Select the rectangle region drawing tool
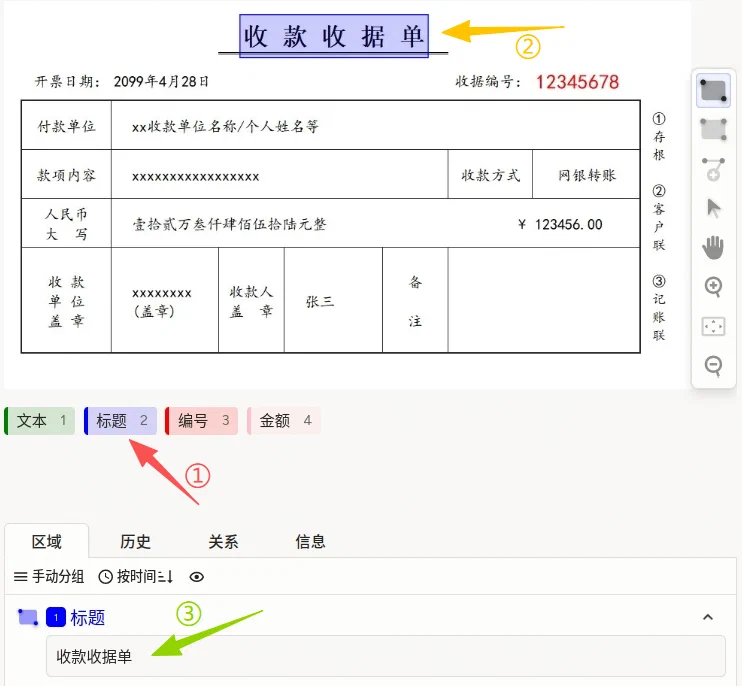742x686 pixels. [713, 90]
